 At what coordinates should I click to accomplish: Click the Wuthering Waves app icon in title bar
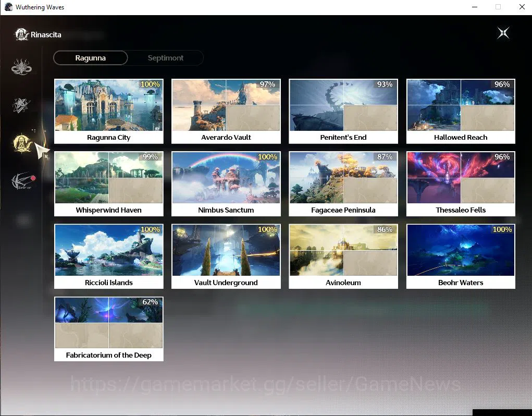point(8,7)
